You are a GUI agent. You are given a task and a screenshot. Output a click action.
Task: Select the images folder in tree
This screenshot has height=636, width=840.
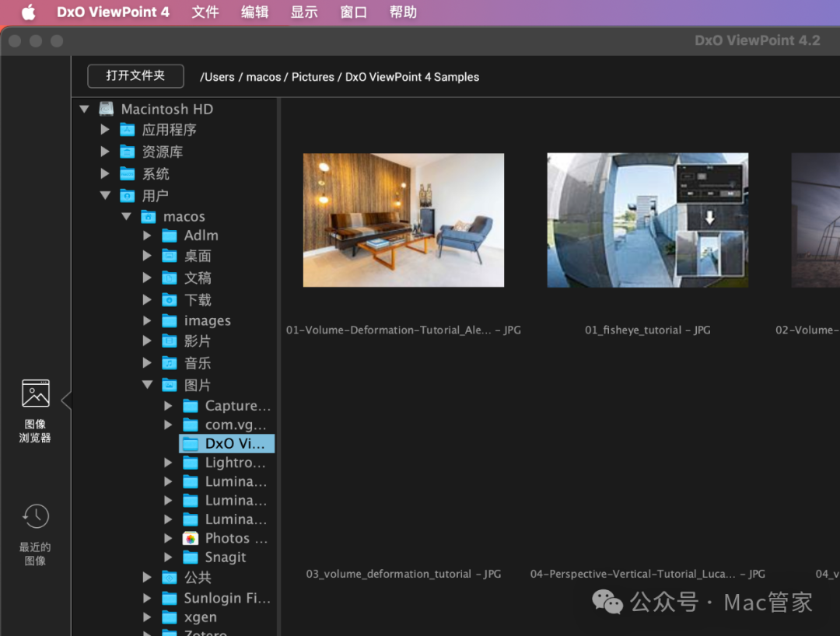(x=207, y=321)
